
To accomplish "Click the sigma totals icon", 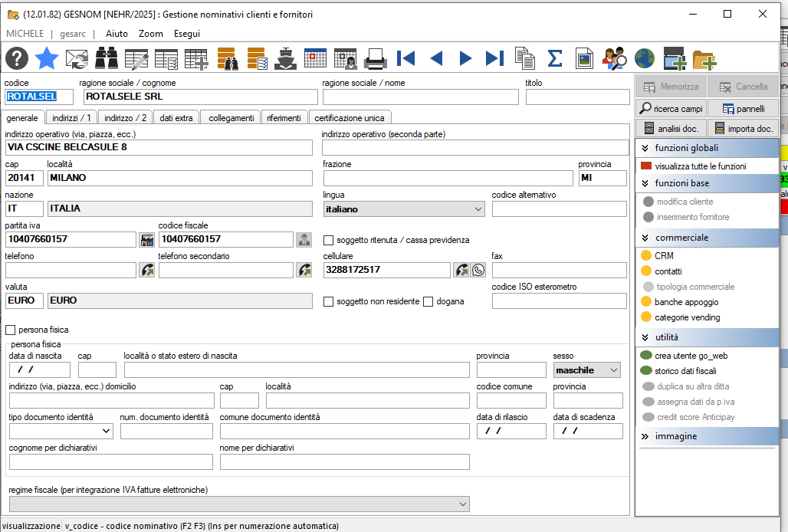I will (x=554, y=59).
